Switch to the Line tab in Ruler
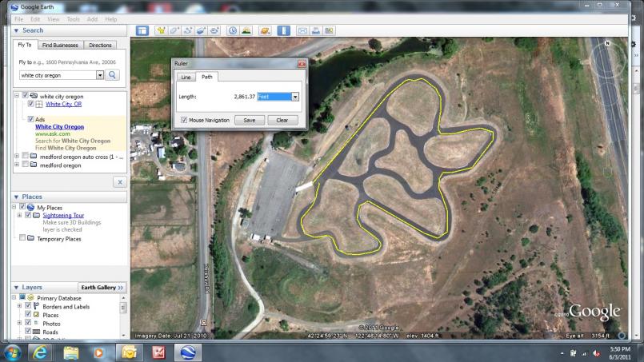644x362 pixels. tap(186, 78)
